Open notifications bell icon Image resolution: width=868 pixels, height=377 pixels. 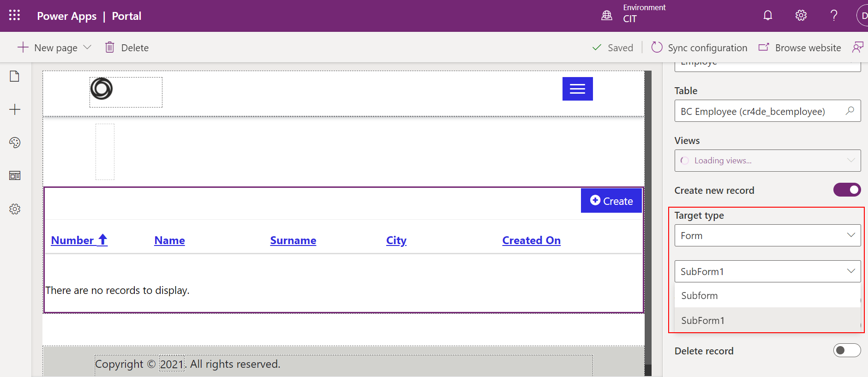point(768,16)
